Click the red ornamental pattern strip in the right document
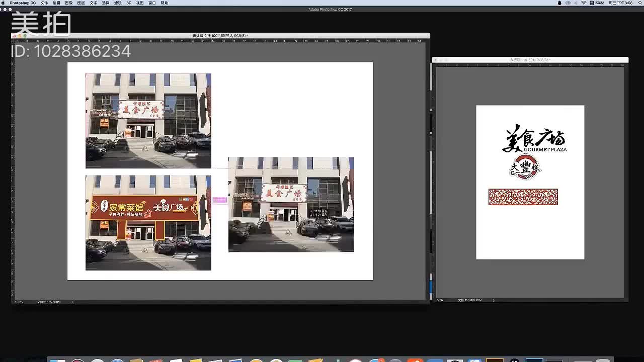 [523, 197]
